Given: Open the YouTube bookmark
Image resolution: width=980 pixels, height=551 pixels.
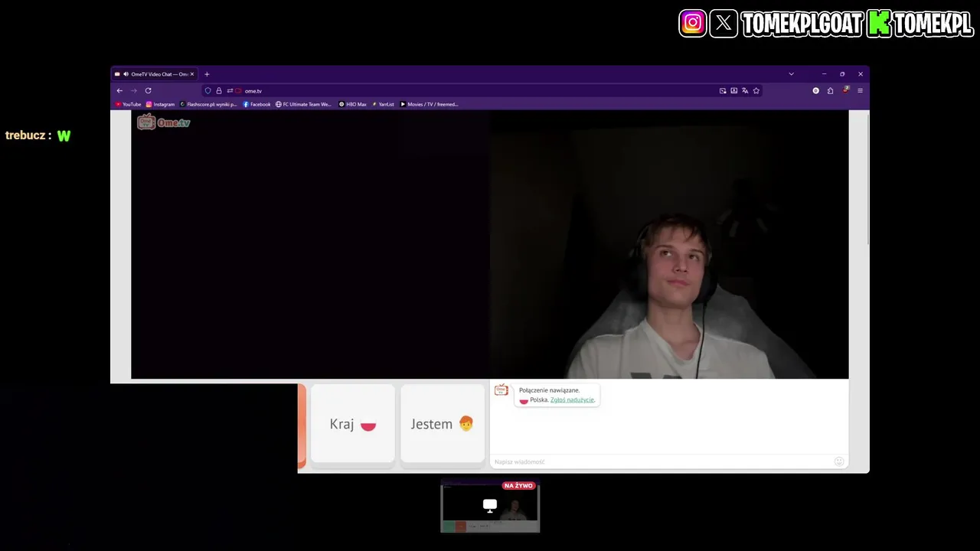Looking at the screenshot, I should (129, 104).
